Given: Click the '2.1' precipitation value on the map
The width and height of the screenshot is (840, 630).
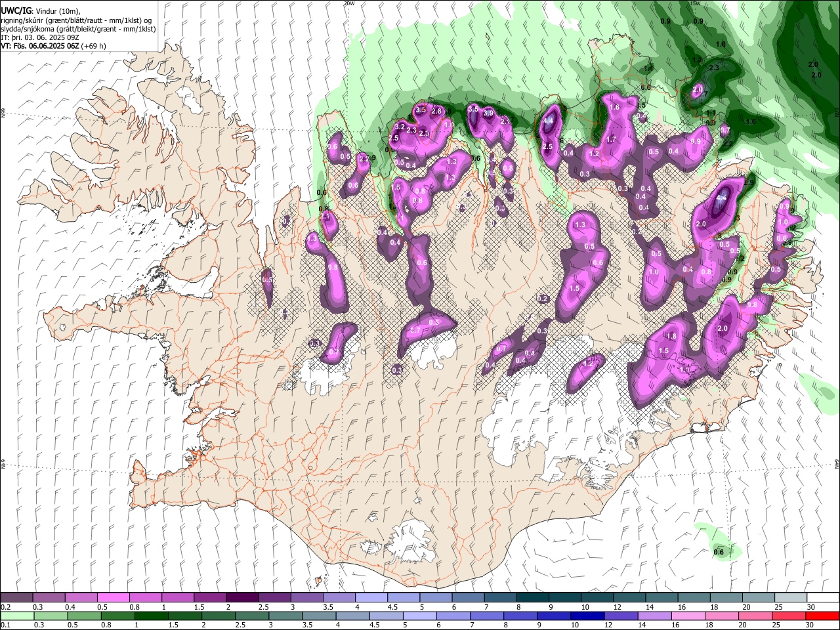Looking at the screenshot, I should (325, 216).
